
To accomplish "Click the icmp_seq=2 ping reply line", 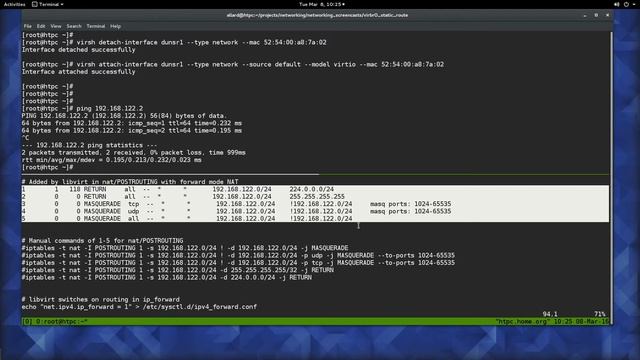I will [x=132, y=131].
